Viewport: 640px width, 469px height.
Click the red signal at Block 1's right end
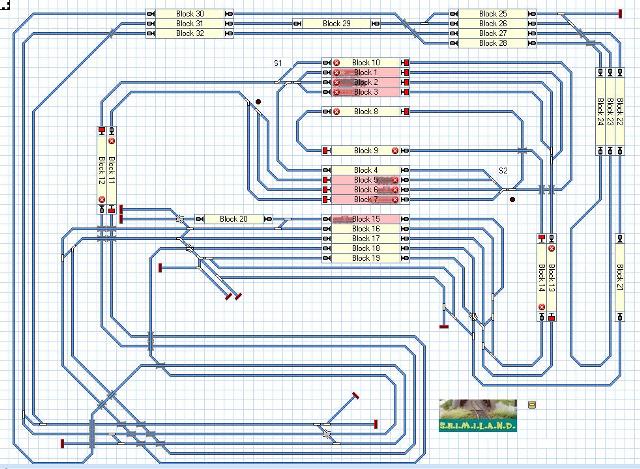[x=405, y=72]
